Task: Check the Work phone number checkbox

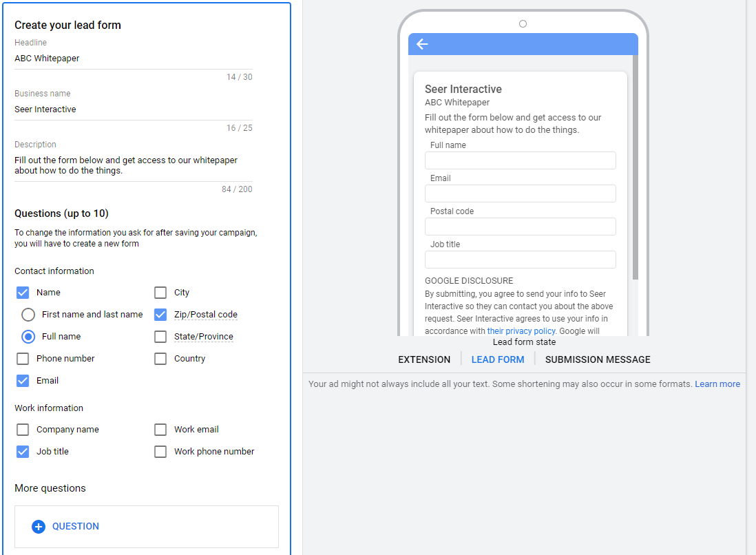Action: tap(160, 452)
